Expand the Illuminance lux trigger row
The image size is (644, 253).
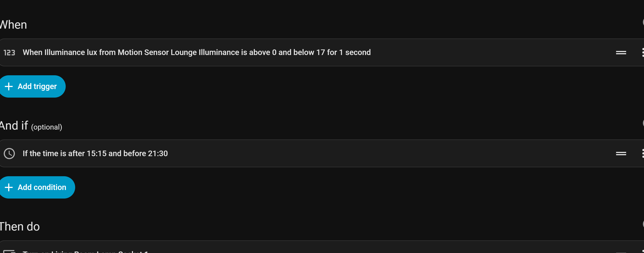click(196, 52)
